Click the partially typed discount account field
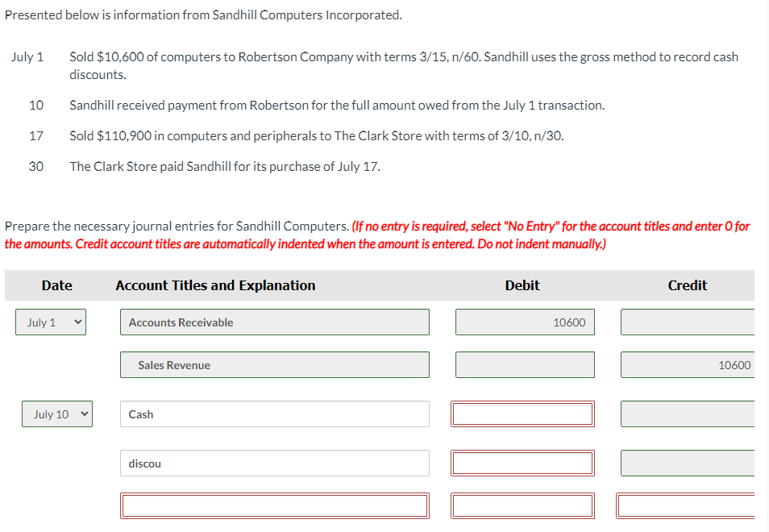This screenshot has width=769, height=532. (x=274, y=462)
